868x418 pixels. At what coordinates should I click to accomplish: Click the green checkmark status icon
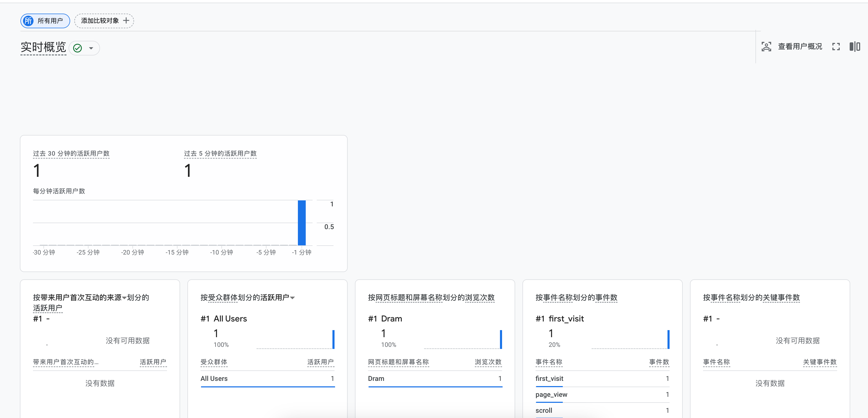[x=77, y=48]
